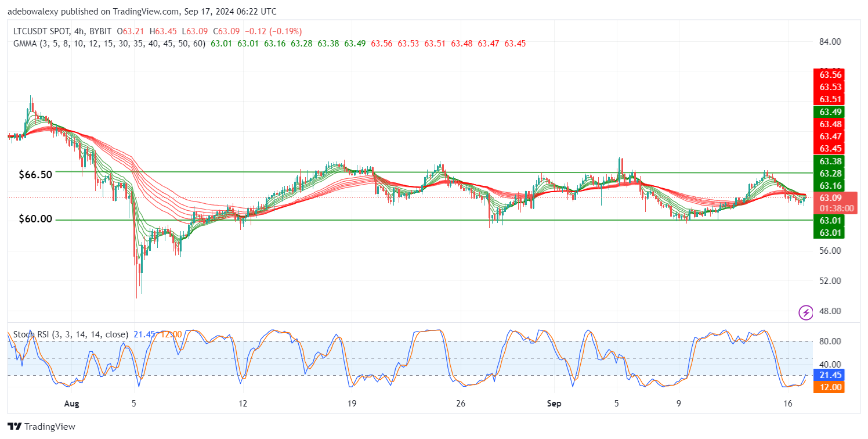
Task: Click the 63.47 value in GMMA legend
Action: tap(488, 44)
